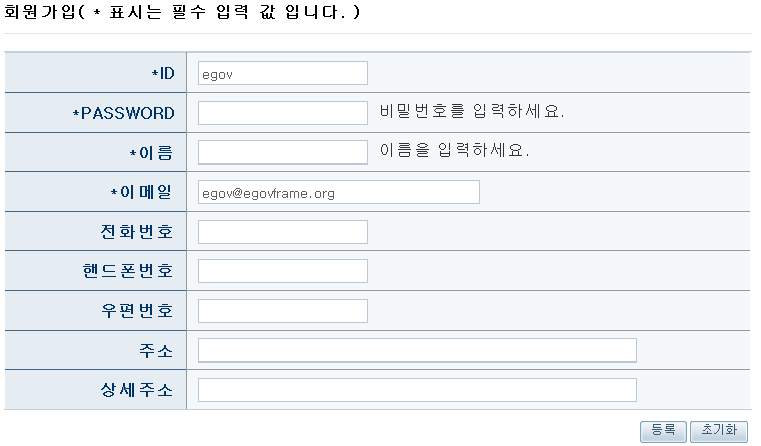
Task: Submit the form with 등록 button
Action: pos(663,431)
